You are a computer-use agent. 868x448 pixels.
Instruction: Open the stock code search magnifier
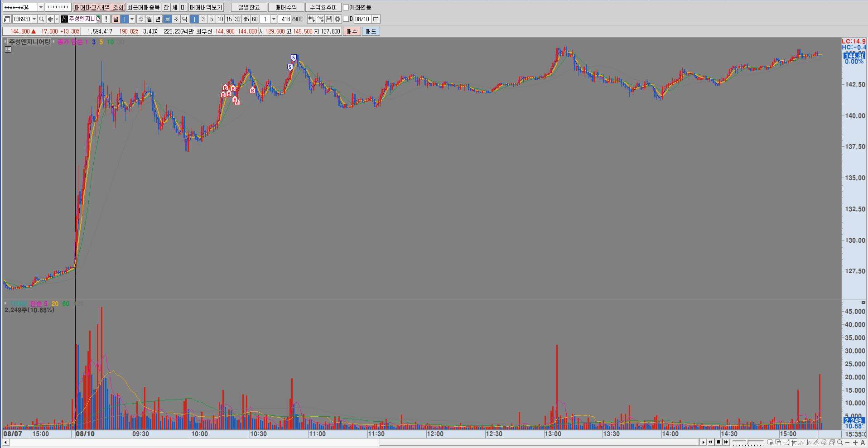coord(42,19)
